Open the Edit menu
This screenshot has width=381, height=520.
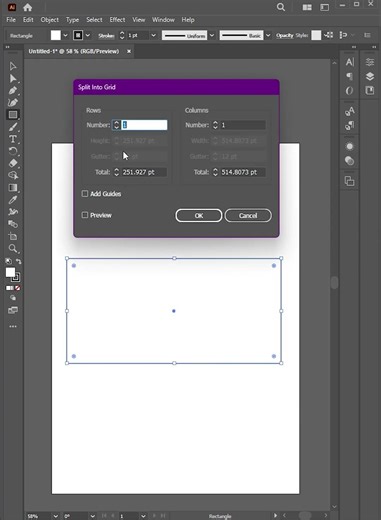[28, 20]
